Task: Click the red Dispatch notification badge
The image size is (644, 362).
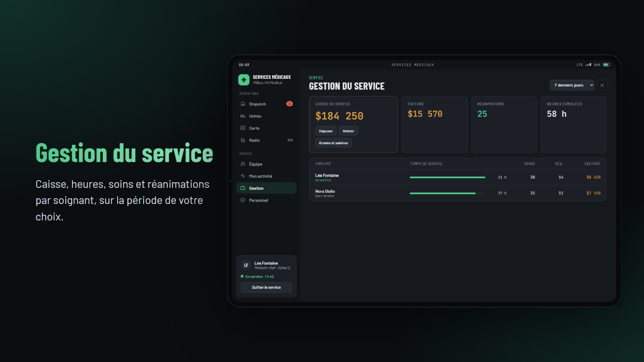Action: click(x=289, y=104)
